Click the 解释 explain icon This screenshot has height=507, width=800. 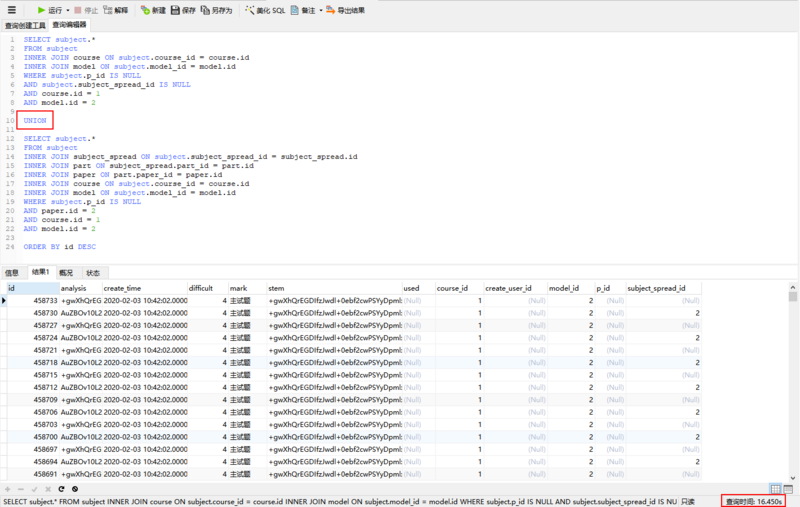pyautogui.click(x=115, y=10)
